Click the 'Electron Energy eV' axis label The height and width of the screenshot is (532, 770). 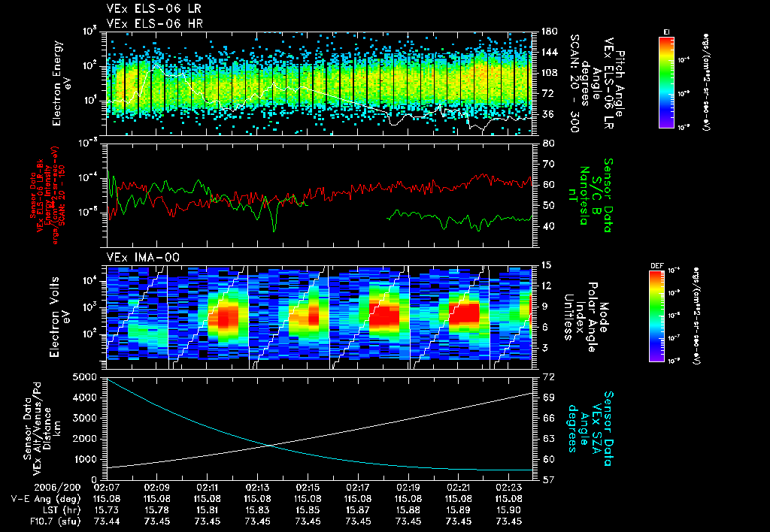62,83
